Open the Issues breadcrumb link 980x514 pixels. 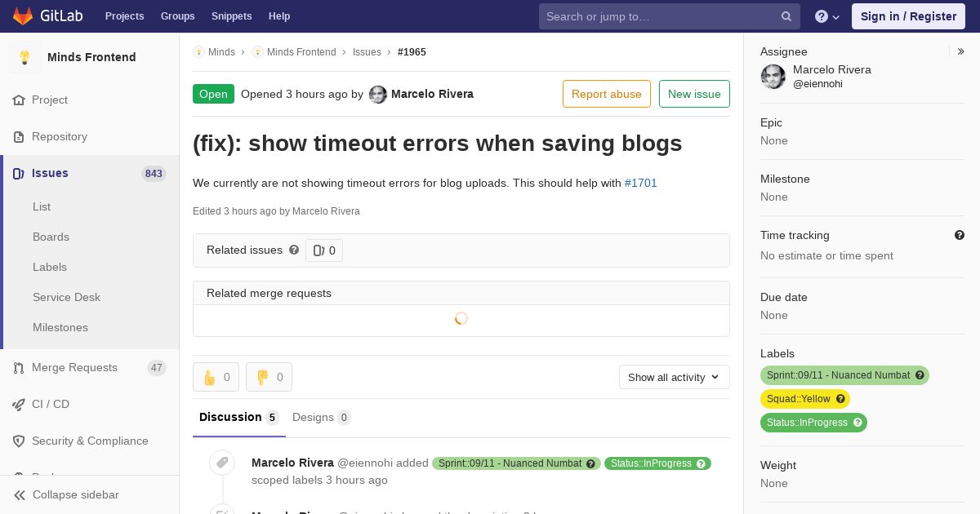click(x=367, y=52)
